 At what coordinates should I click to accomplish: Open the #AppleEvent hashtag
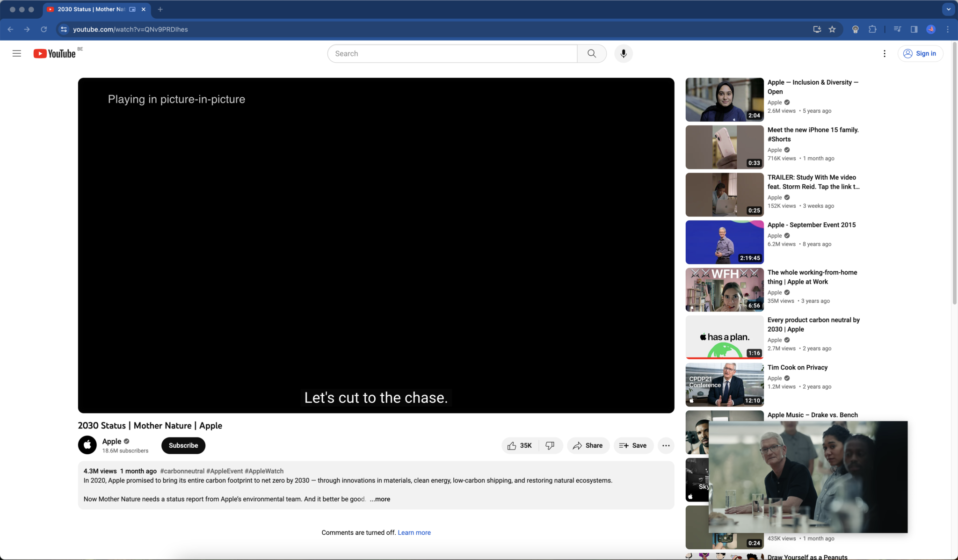click(x=224, y=471)
